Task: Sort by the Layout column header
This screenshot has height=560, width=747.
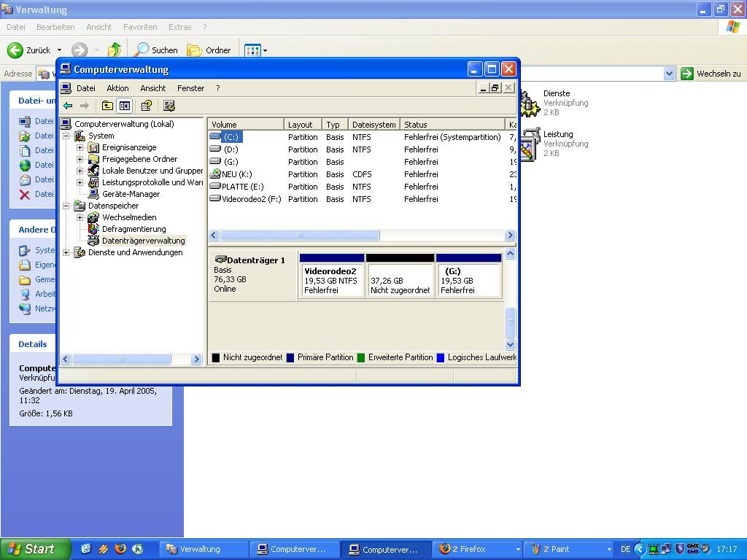Action: (303, 124)
